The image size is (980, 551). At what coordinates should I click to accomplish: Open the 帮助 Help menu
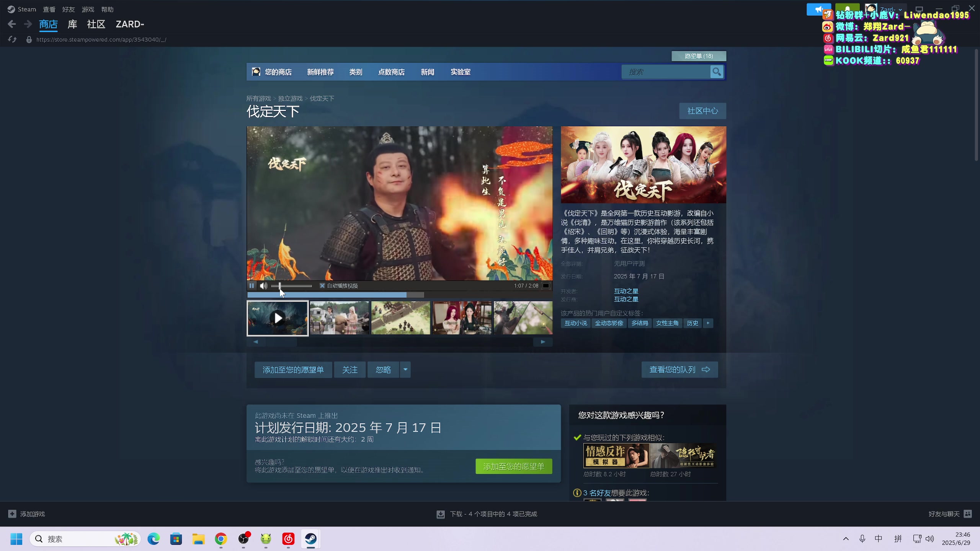click(x=108, y=9)
